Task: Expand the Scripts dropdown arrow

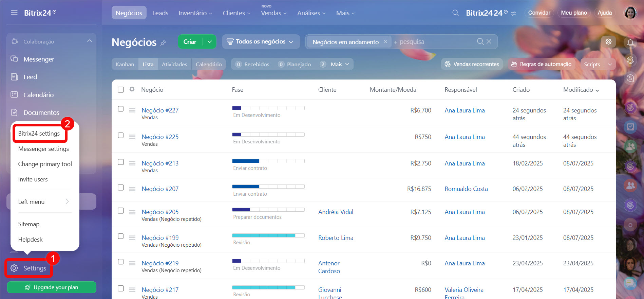Action: pyautogui.click(x=610, y=64)
